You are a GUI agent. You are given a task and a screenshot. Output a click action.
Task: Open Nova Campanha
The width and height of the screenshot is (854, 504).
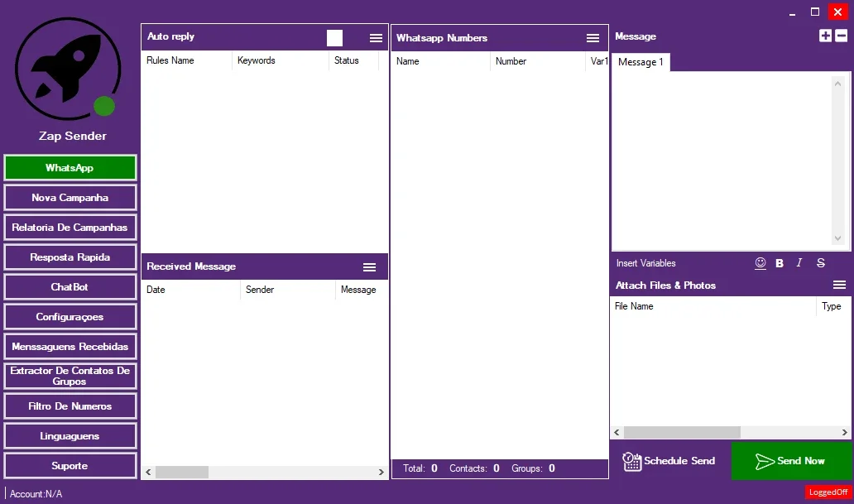70,198
